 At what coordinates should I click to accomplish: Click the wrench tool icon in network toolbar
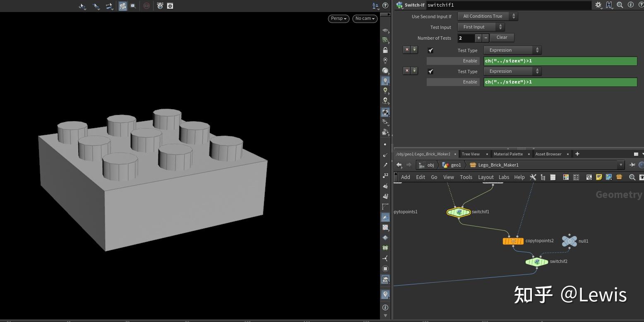coord(533,177)
